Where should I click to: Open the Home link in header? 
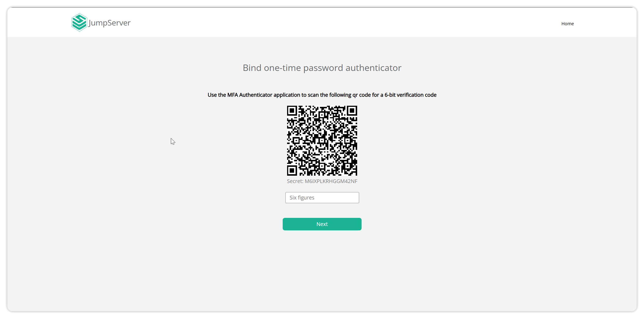pyautogui.click(x=568, y=24)
